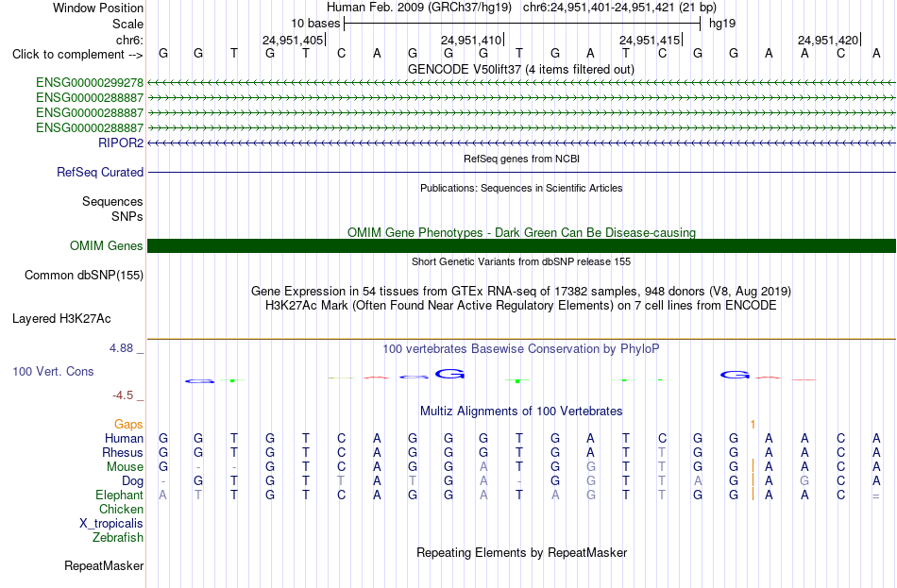Click the GTEx 'Gene Expression in 54 tissues' title
This screenshot has height=588, width=897.
click(521, 291)
